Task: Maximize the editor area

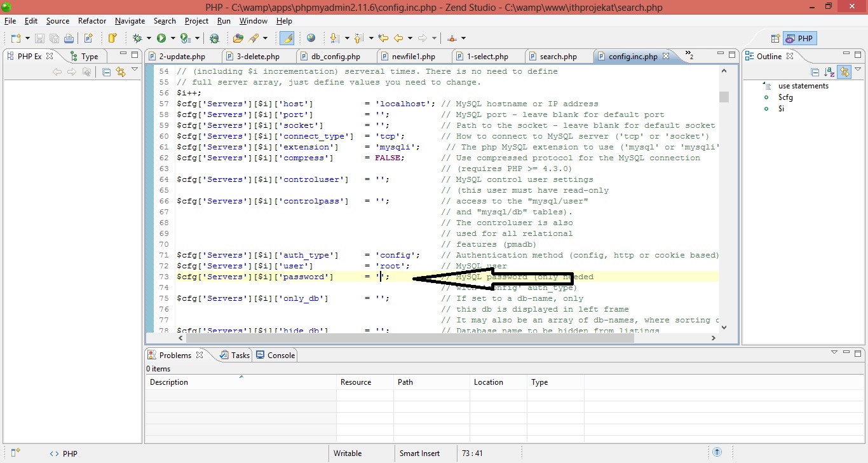Action: click(x=732, y=55)
